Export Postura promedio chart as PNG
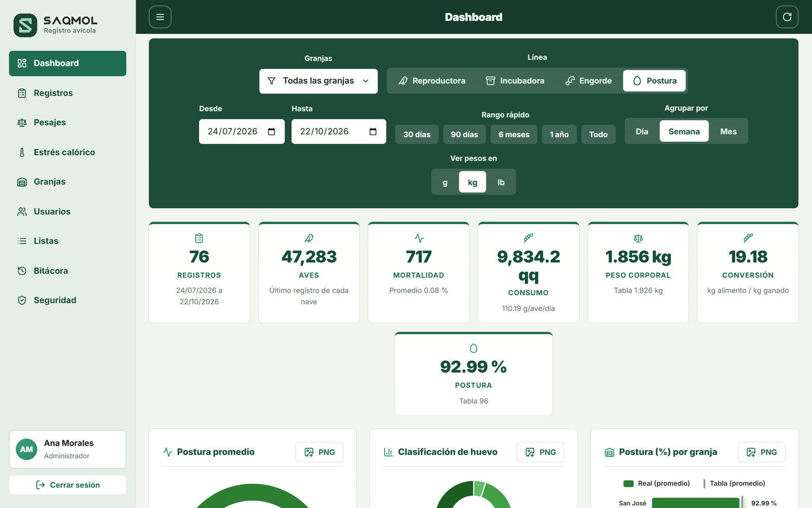The image size is (812, 508). (x=319, y=452)
